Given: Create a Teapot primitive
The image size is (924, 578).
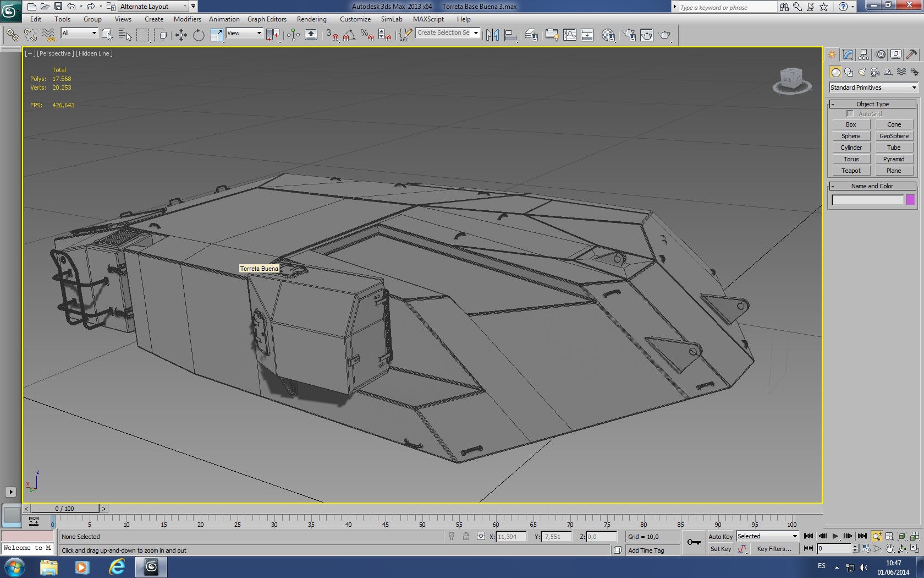Looking at the screenshot, I should click(851, 171).
